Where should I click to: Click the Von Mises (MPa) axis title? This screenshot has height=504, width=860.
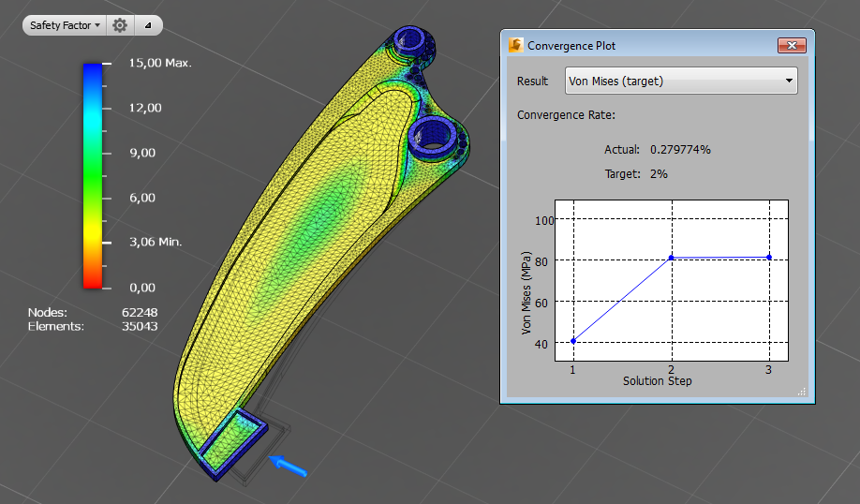click(x=526, y=293)
